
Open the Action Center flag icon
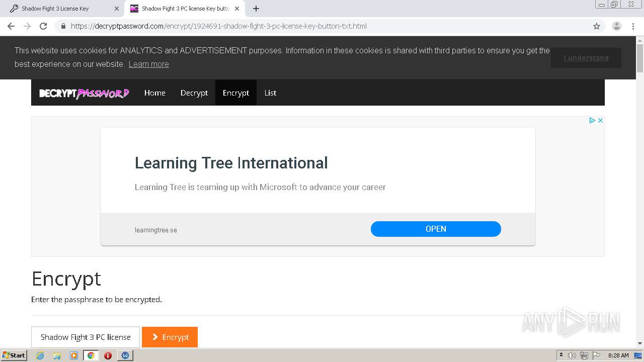[x=596, y=355]
